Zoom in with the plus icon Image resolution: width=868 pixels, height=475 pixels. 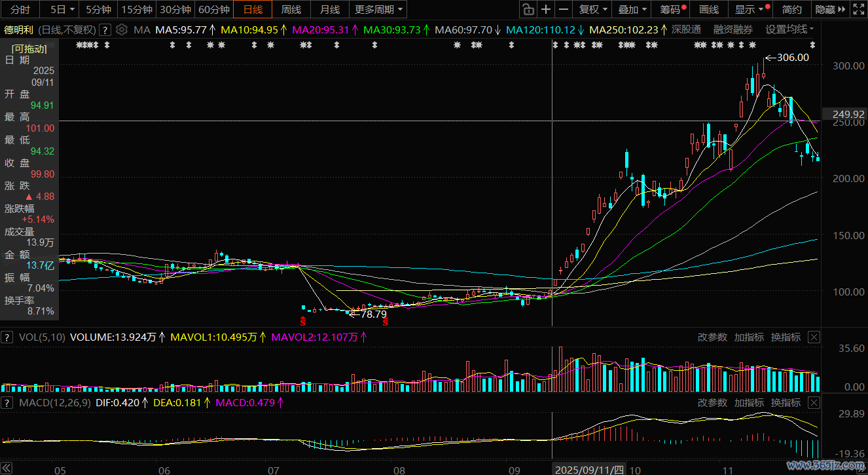pos(545,9)
